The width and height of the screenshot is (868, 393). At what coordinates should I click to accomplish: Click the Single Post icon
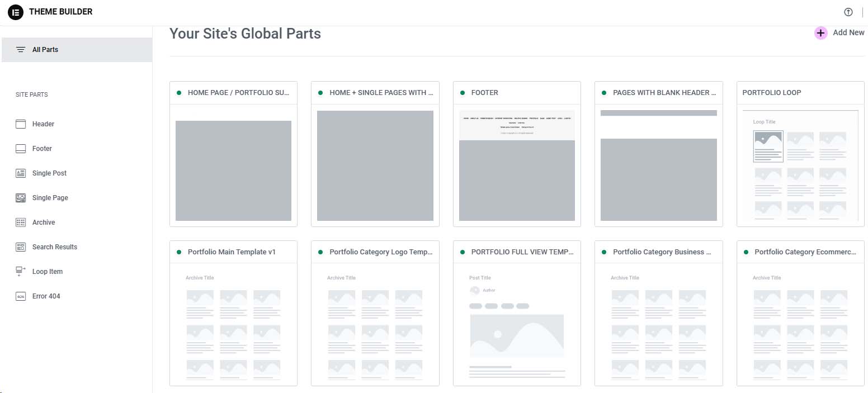21,173
